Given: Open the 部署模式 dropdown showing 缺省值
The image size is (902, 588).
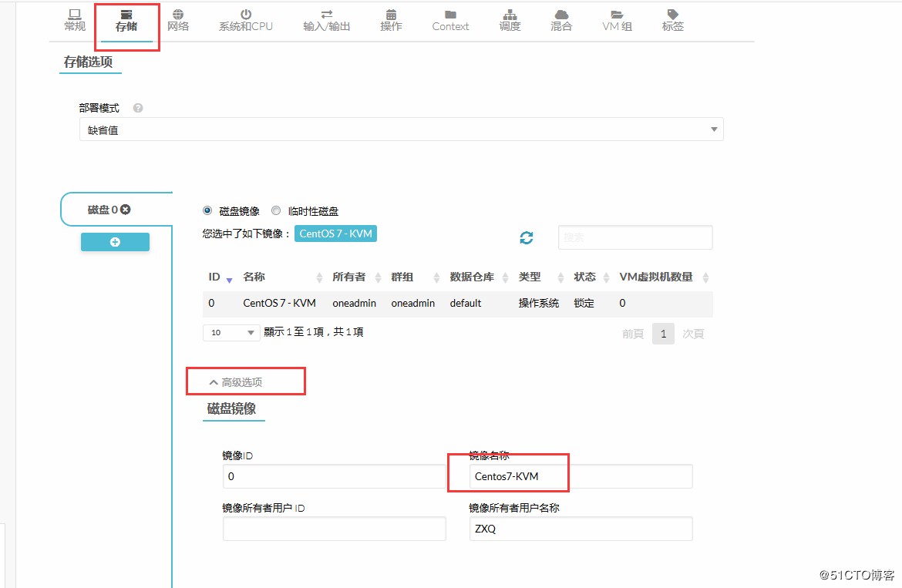Looking at the screenshot, I should click(x=402, y=129).
